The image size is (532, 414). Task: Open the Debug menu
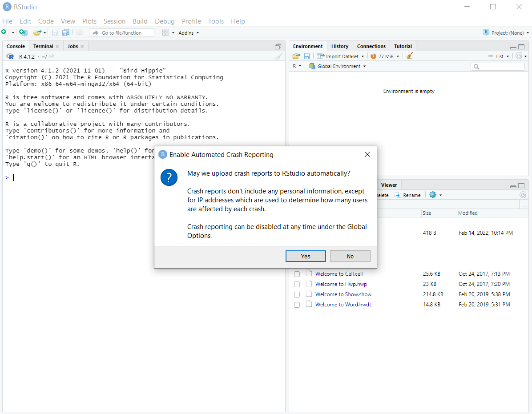[x=165, y=21]
